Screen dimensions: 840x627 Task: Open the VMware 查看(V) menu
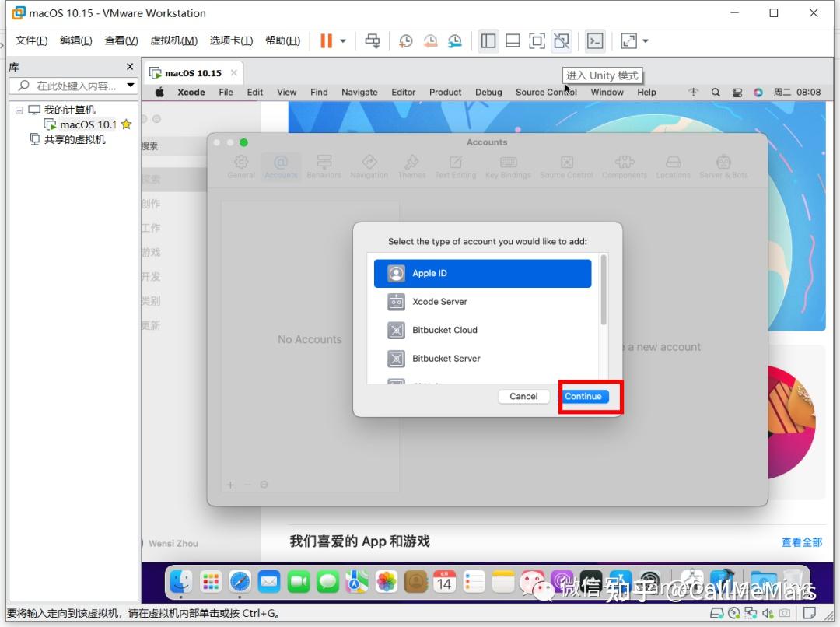click(x=121, y=40)
